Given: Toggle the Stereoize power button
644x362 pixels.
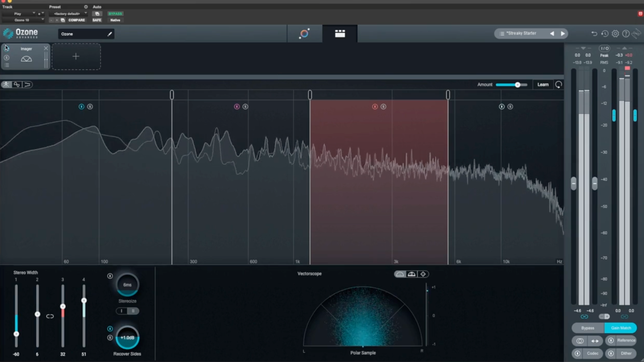Looking at the screenshot, I should point(110,276).
